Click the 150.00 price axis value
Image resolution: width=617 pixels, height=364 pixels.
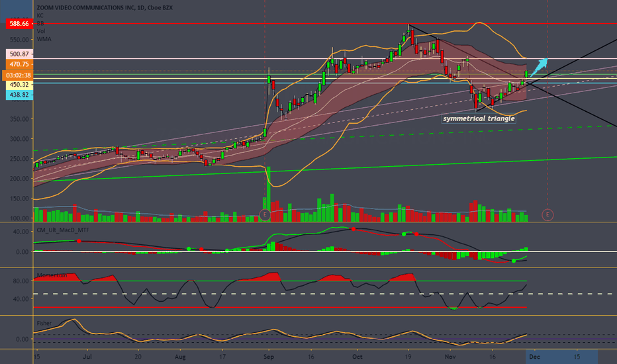click(19, 199)
